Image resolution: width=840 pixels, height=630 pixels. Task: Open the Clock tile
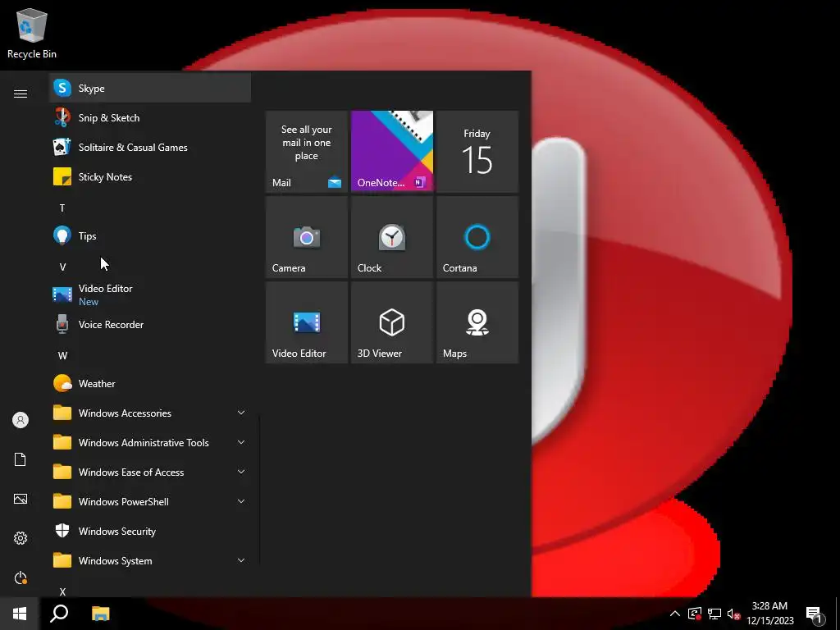391,237
